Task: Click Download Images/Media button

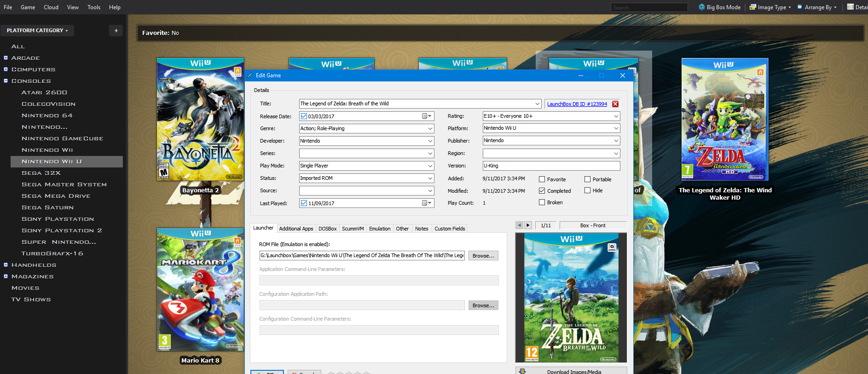Action: click(571, 371)
